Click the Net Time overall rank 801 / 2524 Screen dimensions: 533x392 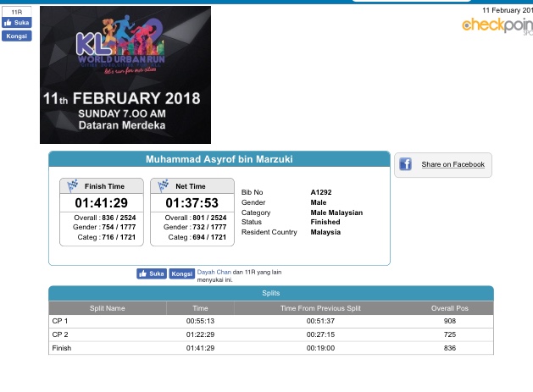click(x=209, y=218)
